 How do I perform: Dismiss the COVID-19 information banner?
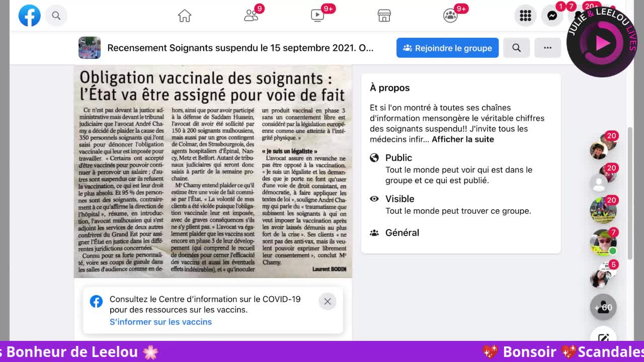pos(328,301)
